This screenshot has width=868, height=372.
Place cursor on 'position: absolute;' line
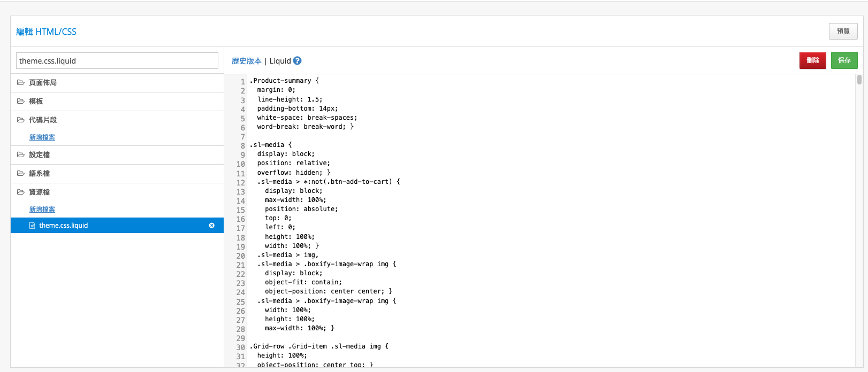pos(302,209)
